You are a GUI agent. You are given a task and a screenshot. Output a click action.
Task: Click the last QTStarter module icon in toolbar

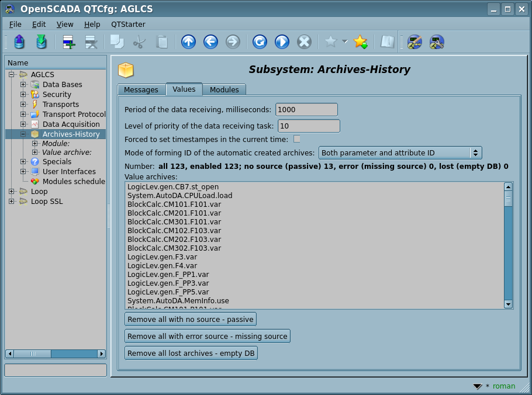pyautogui.click(x=437, y=42)
